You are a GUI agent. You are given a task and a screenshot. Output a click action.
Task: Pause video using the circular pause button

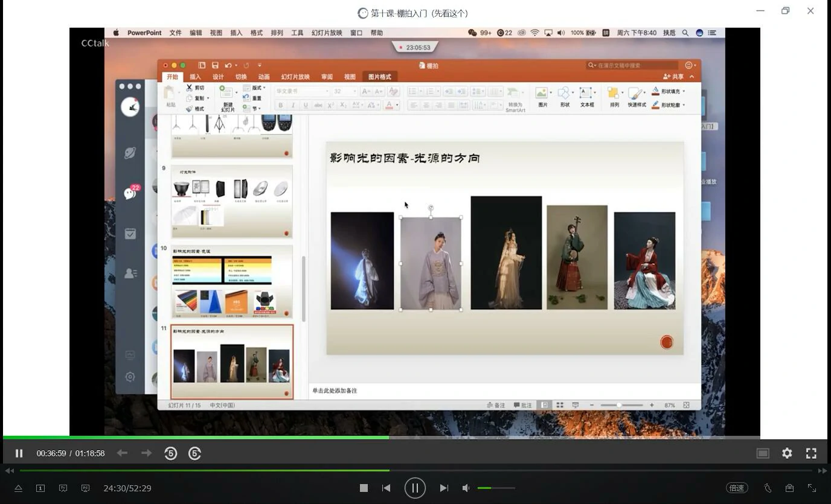click(x=415, y=488)
